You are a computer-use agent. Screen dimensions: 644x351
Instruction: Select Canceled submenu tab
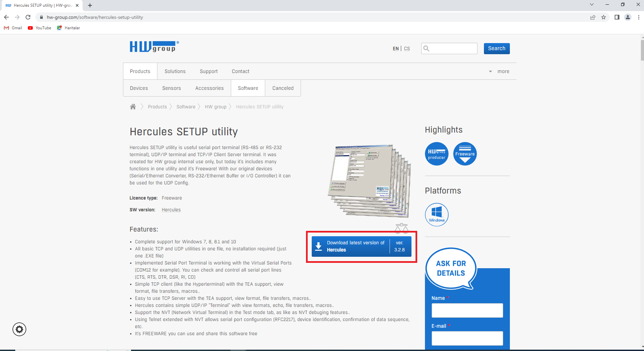pos(283,88)
